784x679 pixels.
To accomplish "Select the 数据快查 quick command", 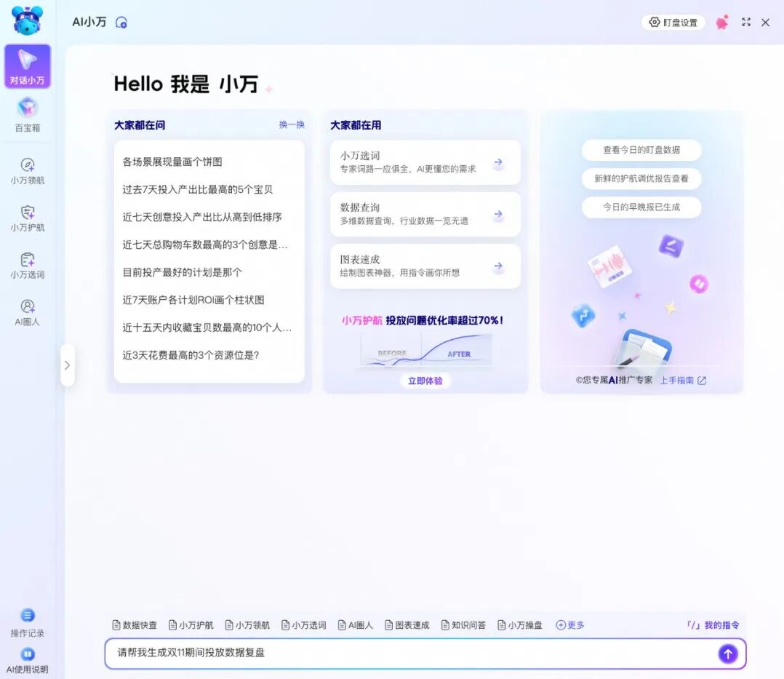I will tap(135, 625).
